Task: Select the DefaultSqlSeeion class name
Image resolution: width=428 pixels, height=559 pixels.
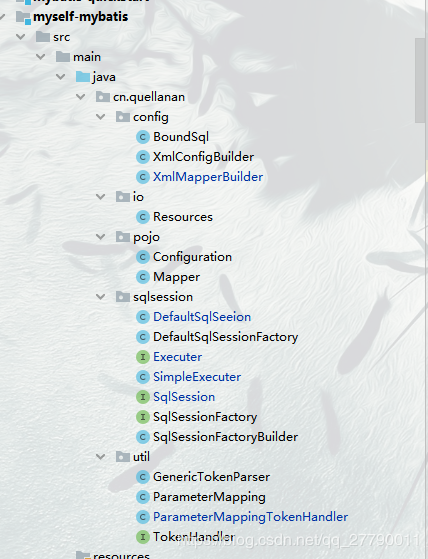Action: (202, 317)
